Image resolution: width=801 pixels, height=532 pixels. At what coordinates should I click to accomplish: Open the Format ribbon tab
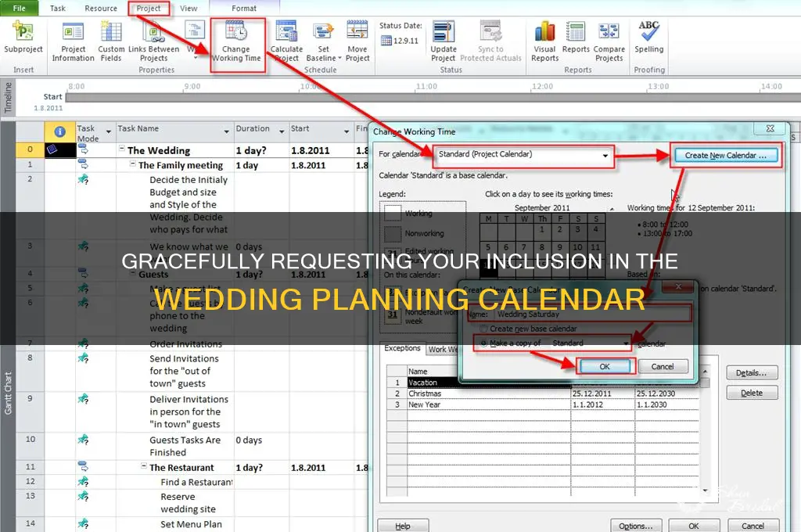point(244,8)
